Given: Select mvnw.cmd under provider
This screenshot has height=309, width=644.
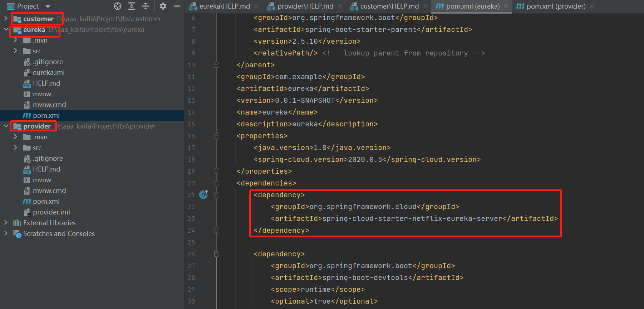Looking at the screenshot, I should [49, 190].
